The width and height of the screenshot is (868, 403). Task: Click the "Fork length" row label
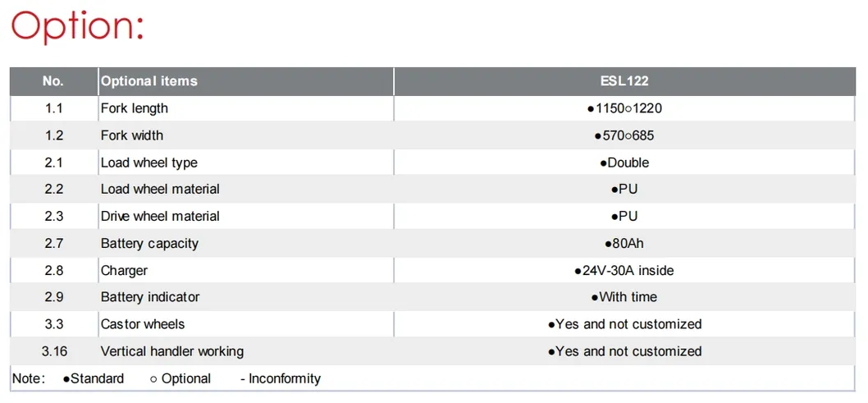pyautogui.click(x=134, y=108)
